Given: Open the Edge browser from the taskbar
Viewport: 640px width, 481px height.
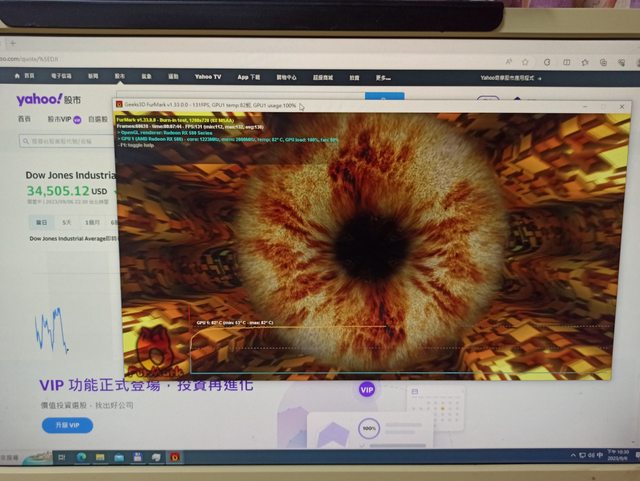Looking at the screenshot, I should click(x=80, y=457).
